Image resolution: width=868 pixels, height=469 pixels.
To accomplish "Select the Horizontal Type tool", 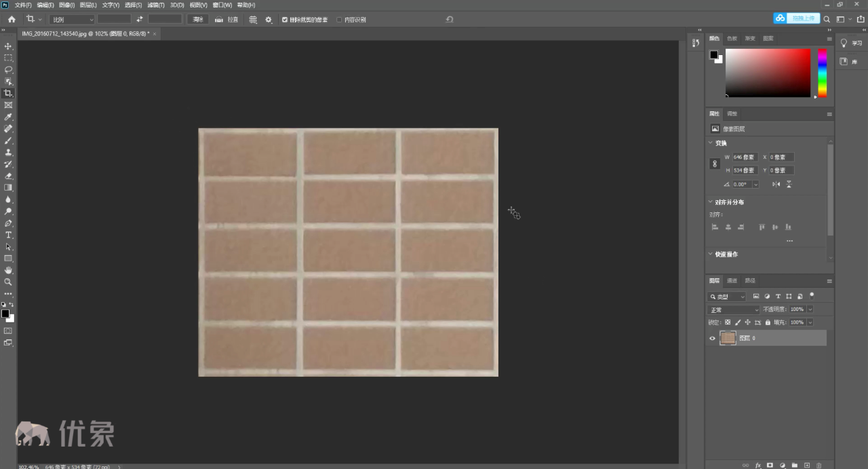I will tap(8, 235).
